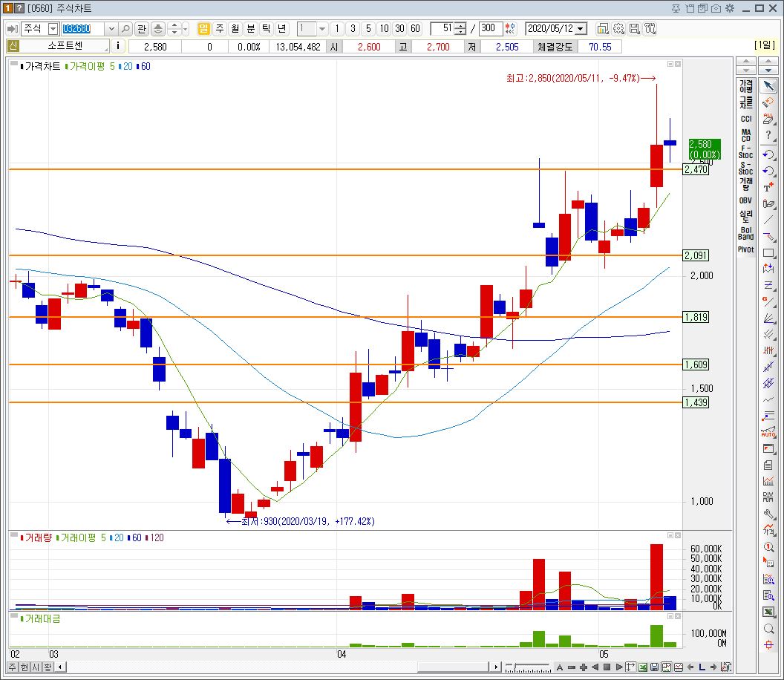Click the play forward icon in bottom bar
Screen dimensions: 784x680
[619, 667]
